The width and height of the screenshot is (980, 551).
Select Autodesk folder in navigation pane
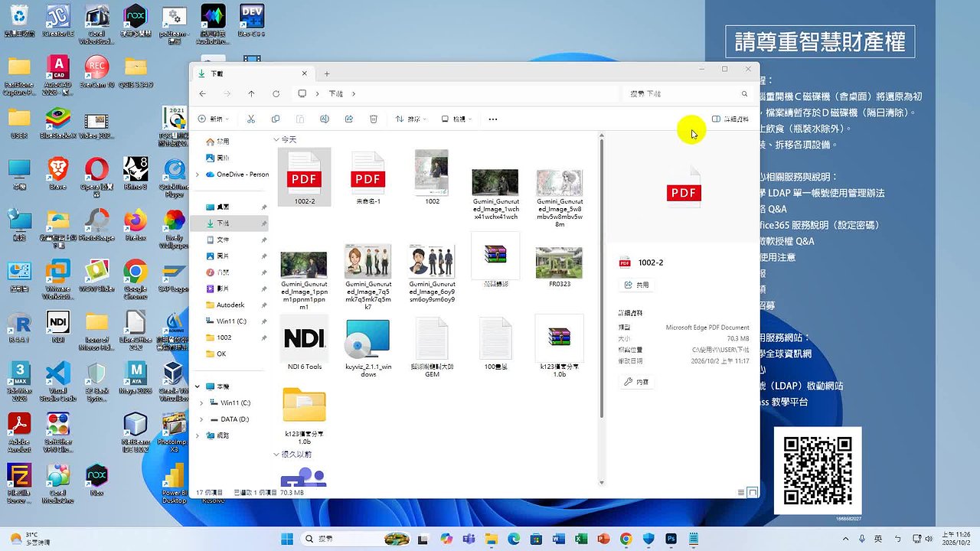(230, 305)
